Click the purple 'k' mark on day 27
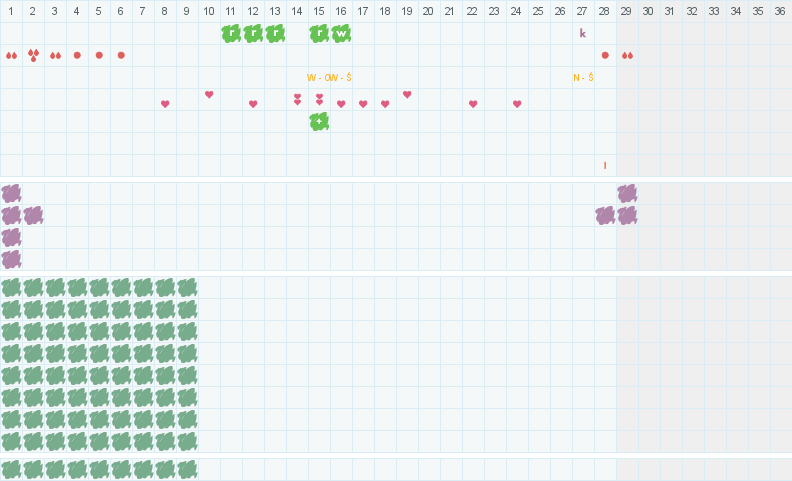The width and height of the screenshot is (792, 481). 582,33
